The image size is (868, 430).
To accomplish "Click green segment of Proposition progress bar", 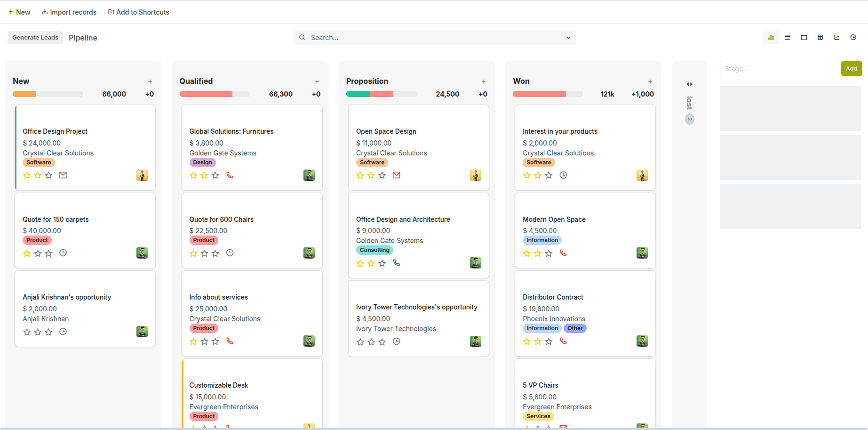I will click(358, 94).
